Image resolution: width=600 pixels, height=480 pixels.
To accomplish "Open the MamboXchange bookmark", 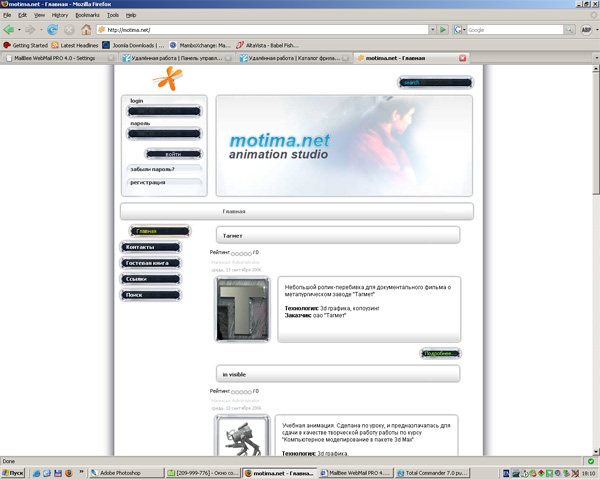I will (200, 45).
